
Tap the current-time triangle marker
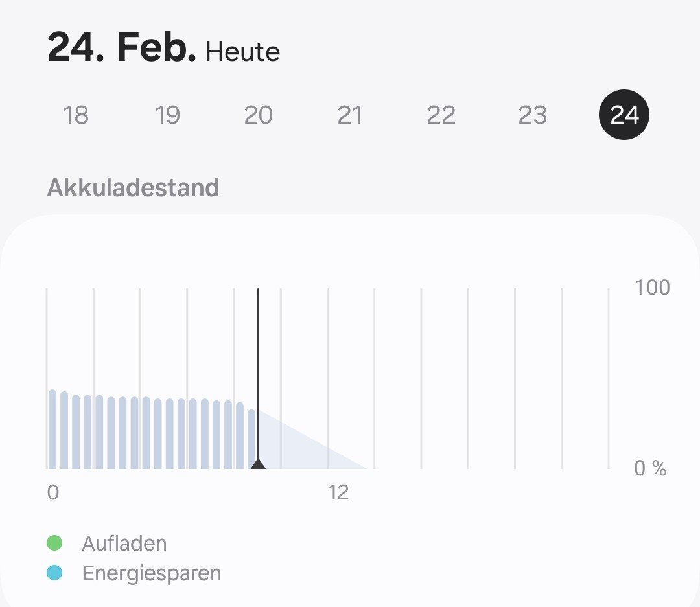(258, 464)
